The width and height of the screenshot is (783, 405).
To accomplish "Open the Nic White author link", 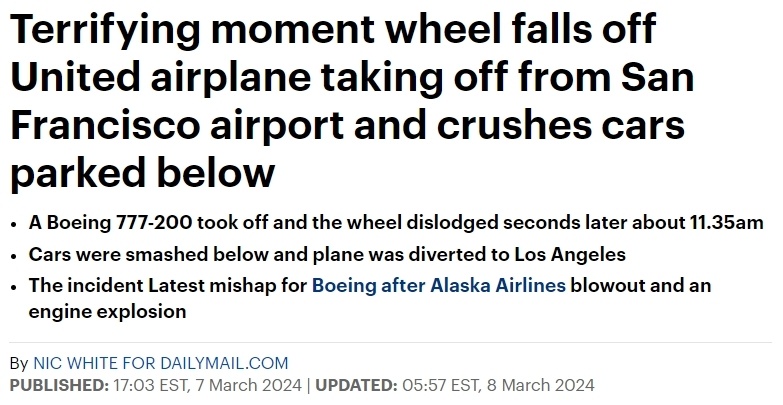I will coord(160,363).
